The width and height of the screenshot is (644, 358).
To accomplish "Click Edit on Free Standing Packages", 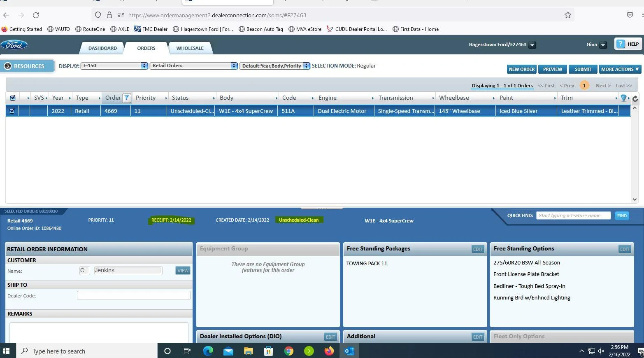I will 477,249.
